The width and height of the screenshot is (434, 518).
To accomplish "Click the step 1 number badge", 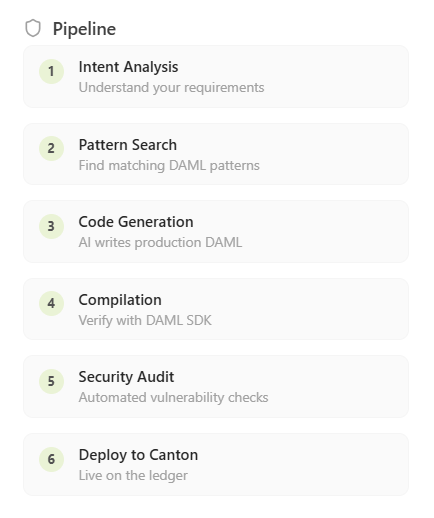I will click(x=51, y=71).
